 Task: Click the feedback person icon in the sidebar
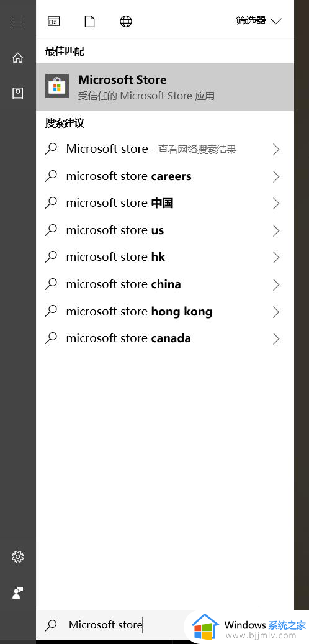tap(17, 592)
